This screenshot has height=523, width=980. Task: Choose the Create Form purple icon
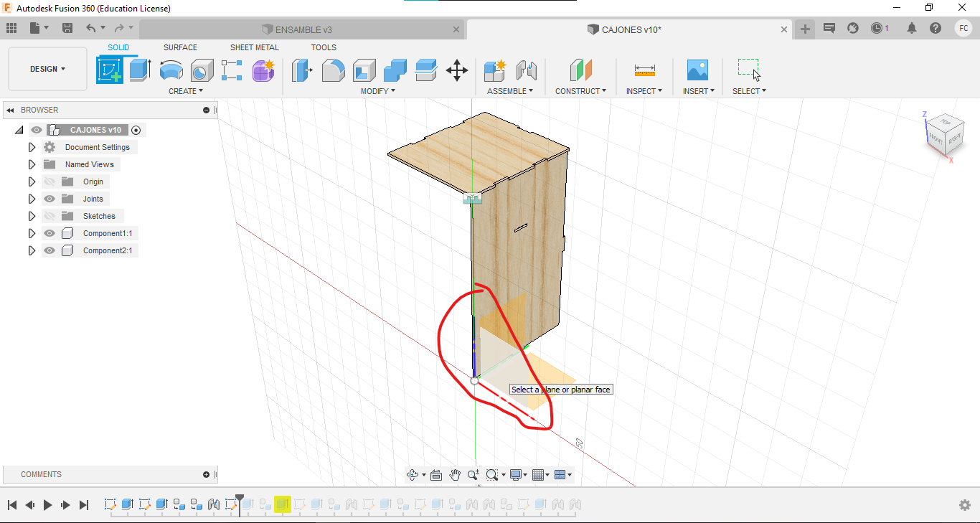263,70
